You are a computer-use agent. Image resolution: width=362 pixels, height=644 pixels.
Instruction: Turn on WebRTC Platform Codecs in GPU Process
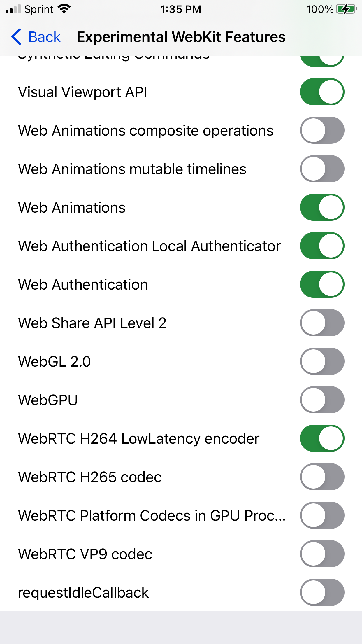[322, 515]
